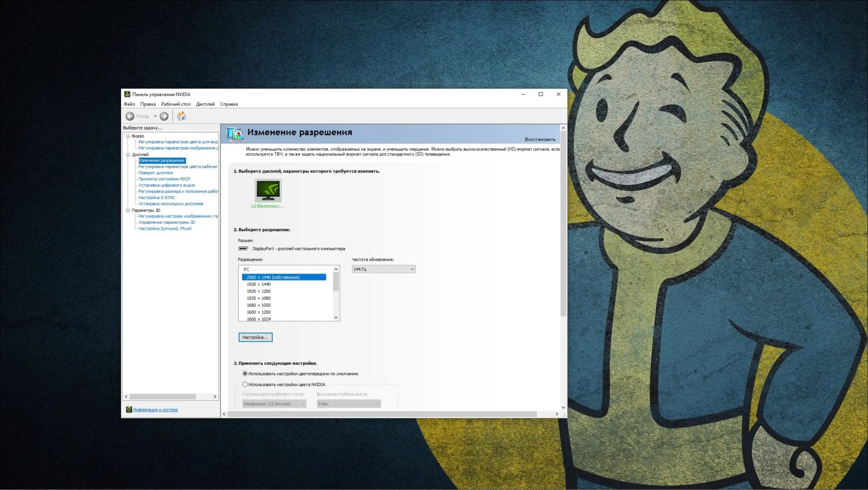Click the display icon in the header

(235, 134)
